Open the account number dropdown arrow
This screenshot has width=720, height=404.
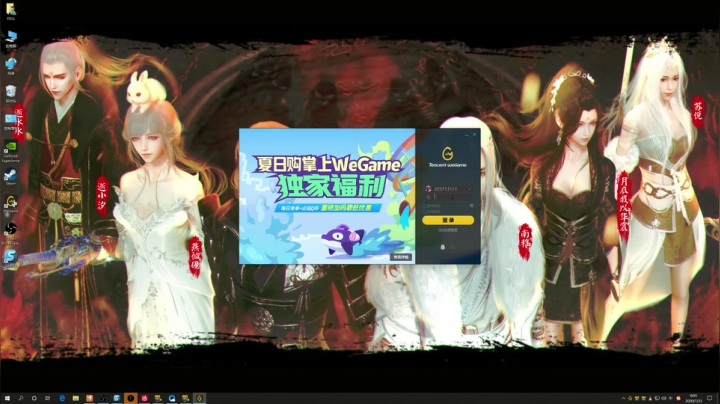pyautogui.click(x=469, y=189)
